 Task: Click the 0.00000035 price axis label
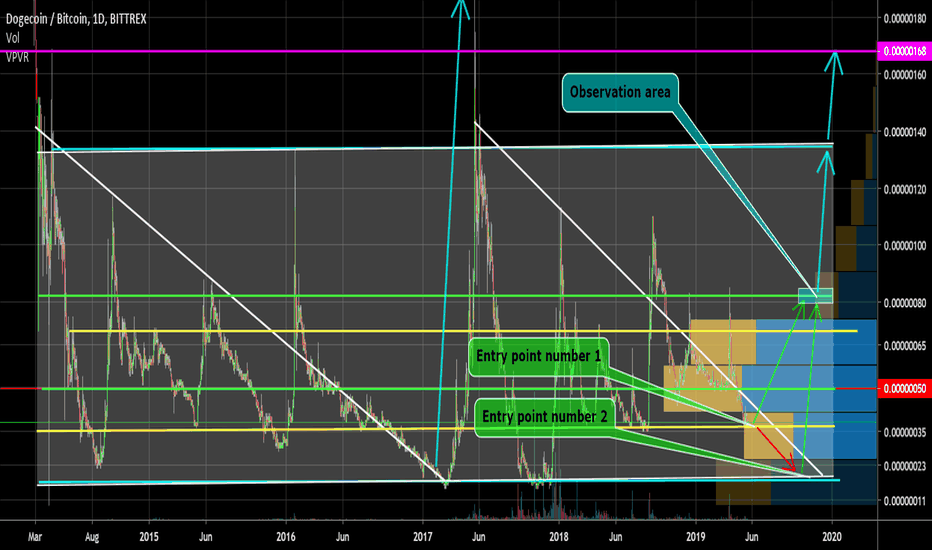coord(905,432)
